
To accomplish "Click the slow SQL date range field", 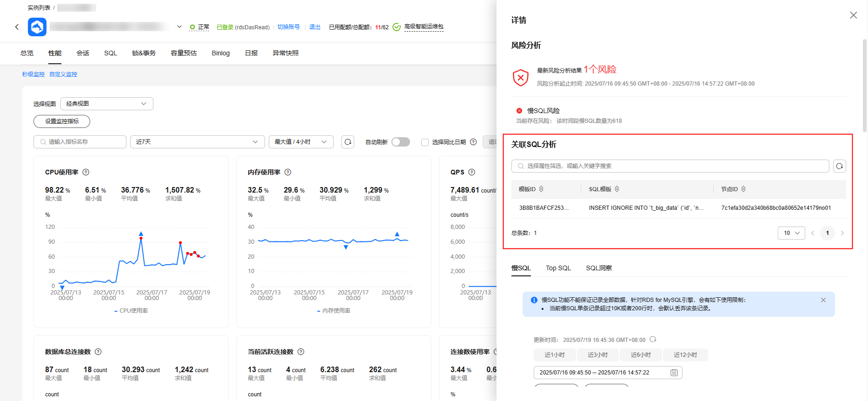I will tap(608, 373).
